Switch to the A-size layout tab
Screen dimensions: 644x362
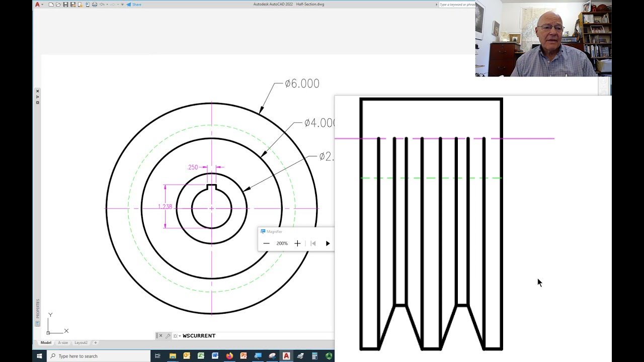coord(63,343)
